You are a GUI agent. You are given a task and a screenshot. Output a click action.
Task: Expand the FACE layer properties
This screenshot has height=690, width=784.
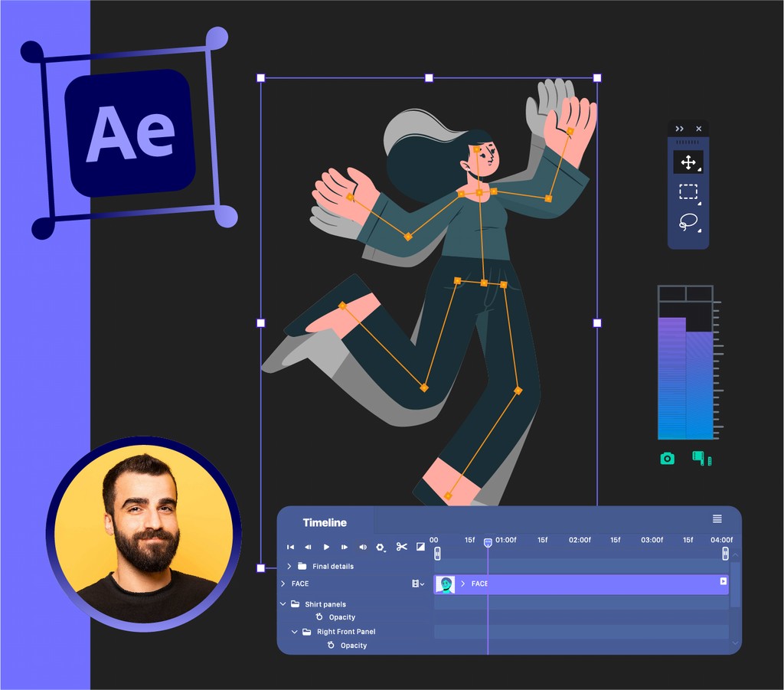[283, 584]
